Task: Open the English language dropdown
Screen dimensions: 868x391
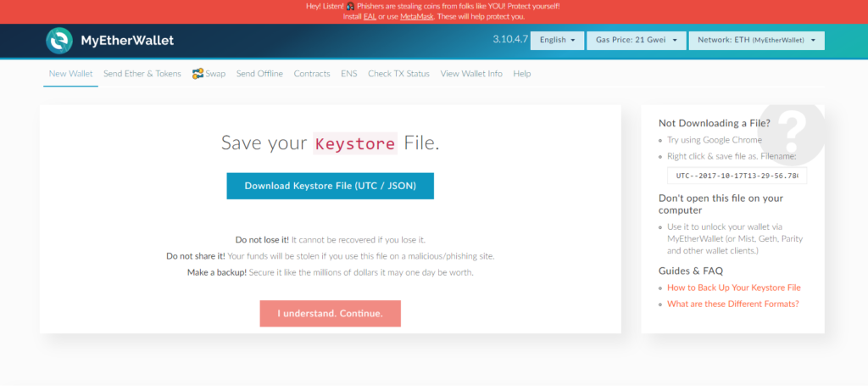Action: pyautogui.click(x=557, y=41)
